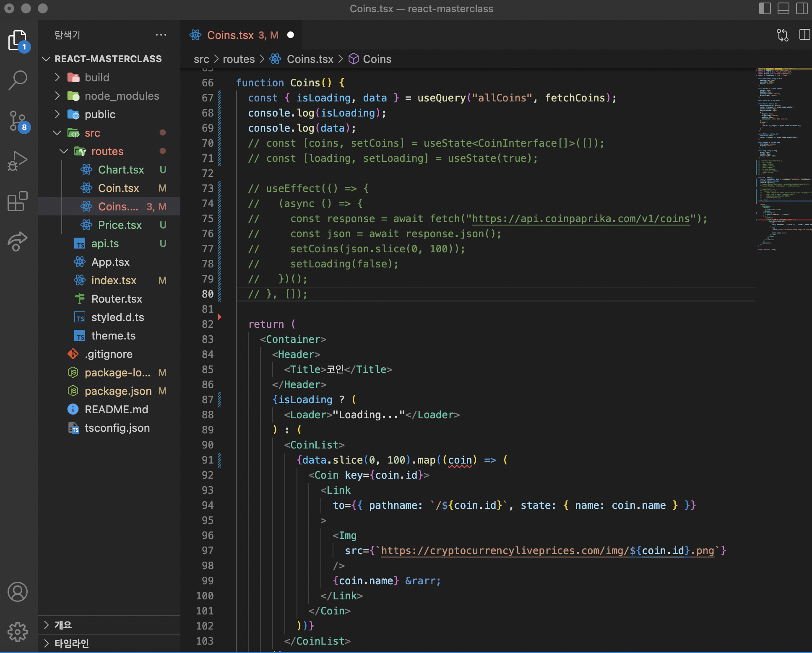The height and width of the screenshot is (653, 812).
Task: Toggle the secondary sidebar visibility
Action: point(802,8)
